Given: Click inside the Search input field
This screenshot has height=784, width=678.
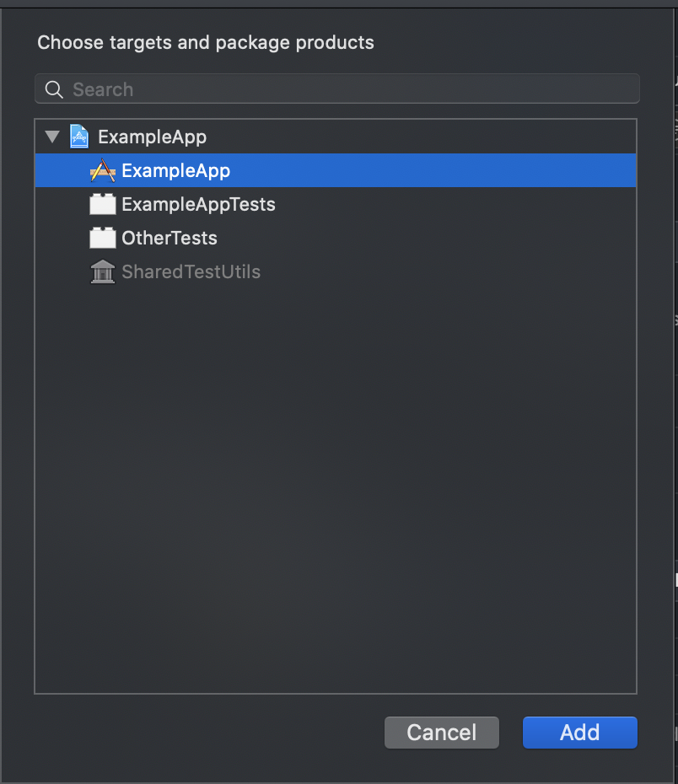Looking at the screenshot, I should 253,89.
